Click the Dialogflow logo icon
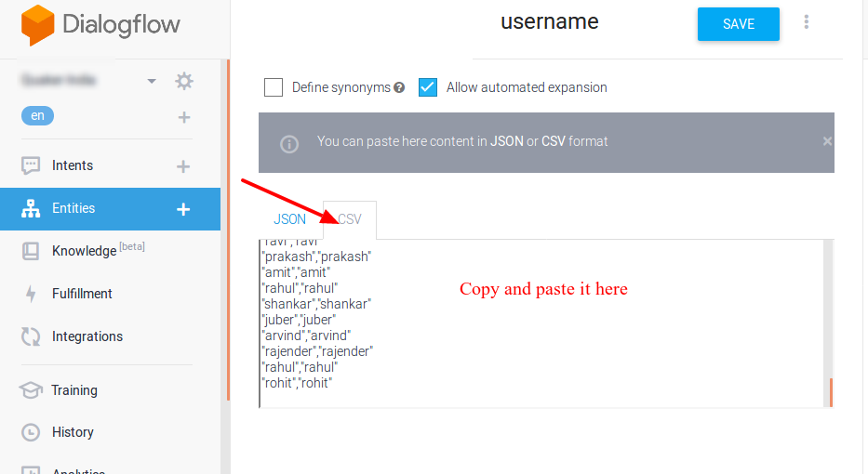 point(37,25)
